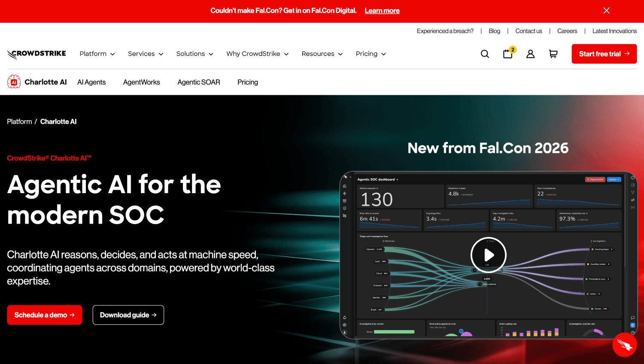
Task: Go to the AI Agents tab
Action: coord(91,82)
